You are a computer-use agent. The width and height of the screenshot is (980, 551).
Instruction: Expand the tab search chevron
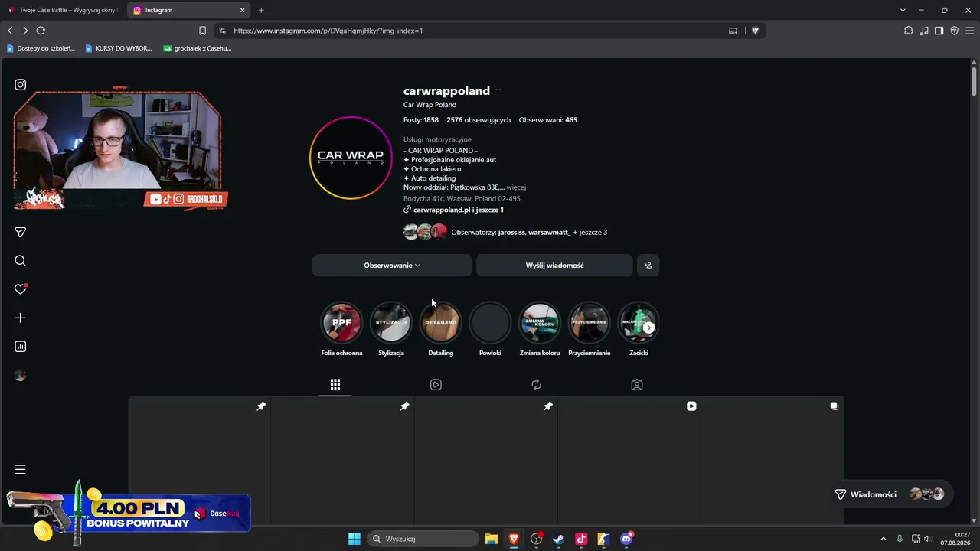point(903,10)
